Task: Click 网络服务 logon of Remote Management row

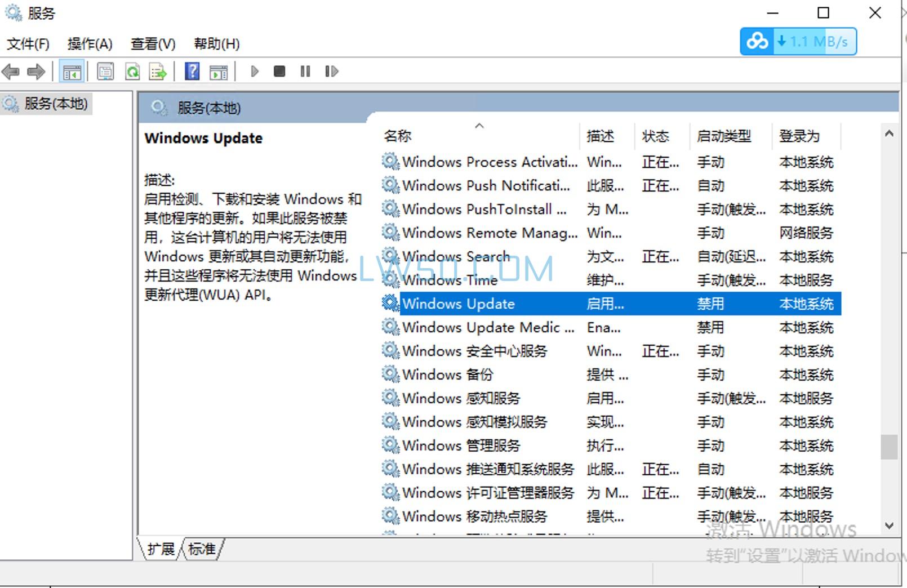Action: pyautogui.click(x=806, y=233)
